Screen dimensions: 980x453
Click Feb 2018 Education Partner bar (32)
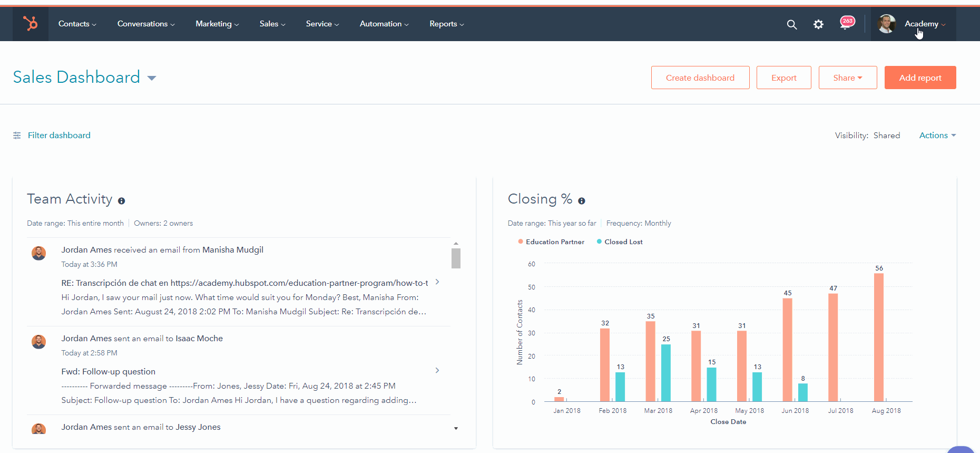click(x=605, y=365)
